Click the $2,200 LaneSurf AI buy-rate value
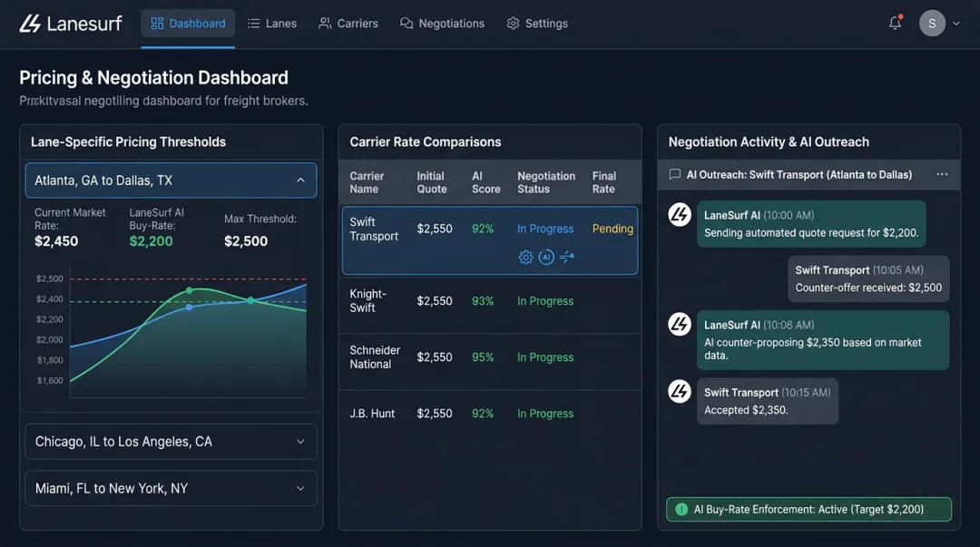The width and height of the screenshot is (980, 547). pos(152,241)
